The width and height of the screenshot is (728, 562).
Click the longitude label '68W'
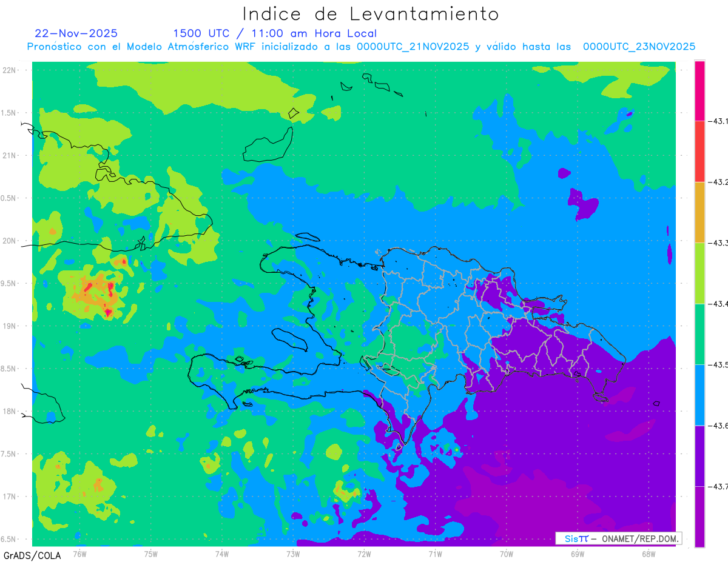coord(649,554)
